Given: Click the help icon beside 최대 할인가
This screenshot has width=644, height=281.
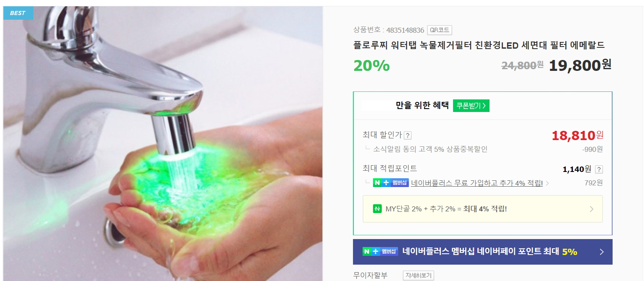Looking at the screenshot, I should [408, 135].
